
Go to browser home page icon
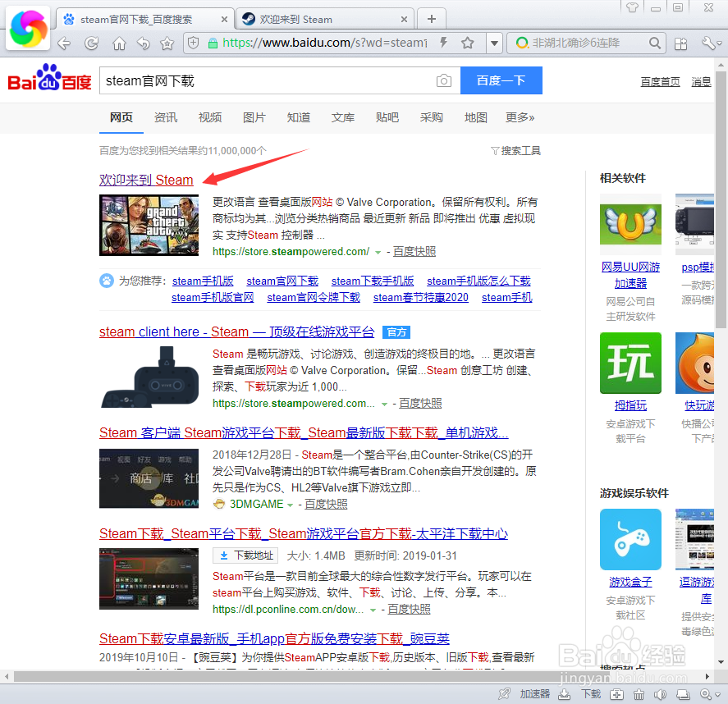point(119,43)
